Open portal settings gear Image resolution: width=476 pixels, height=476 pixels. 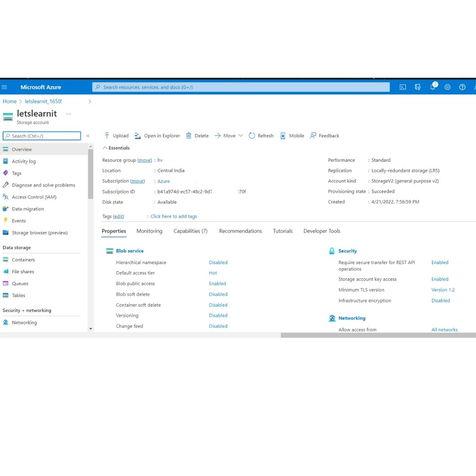[x=447, y=87]
